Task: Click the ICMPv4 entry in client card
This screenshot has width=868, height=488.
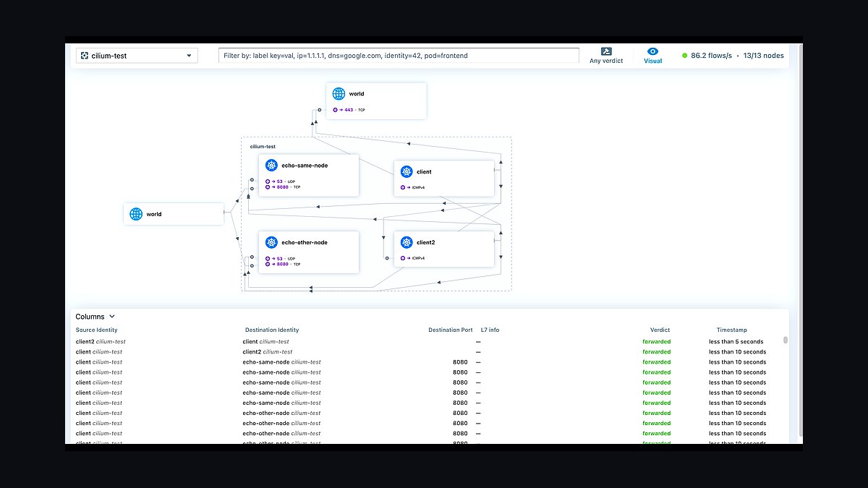Action: point(412,188)
